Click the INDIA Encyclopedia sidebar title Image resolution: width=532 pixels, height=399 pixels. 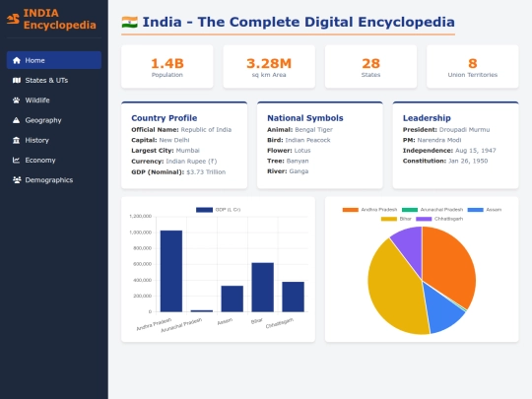[x=60, y=19]
